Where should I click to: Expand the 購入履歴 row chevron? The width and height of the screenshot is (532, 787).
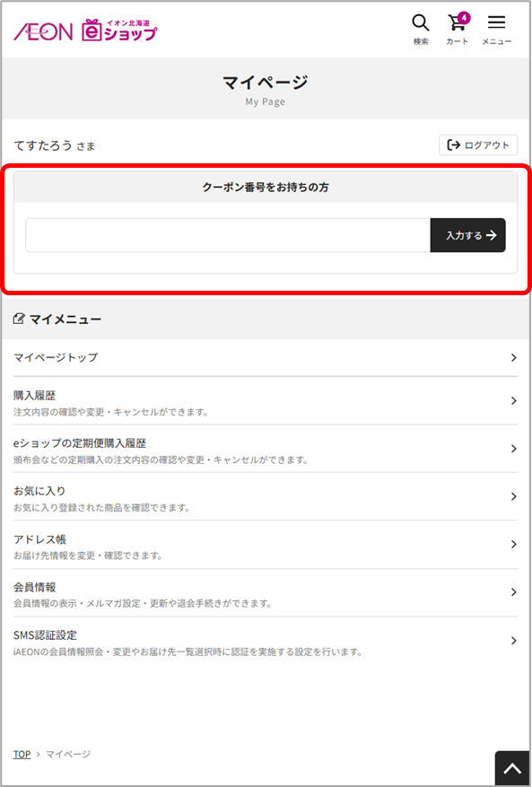513,400
